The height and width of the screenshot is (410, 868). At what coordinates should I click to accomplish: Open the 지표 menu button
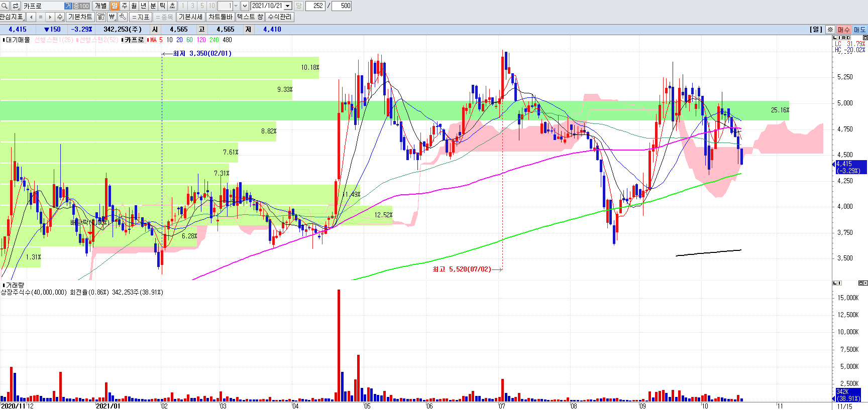[141, 17]
